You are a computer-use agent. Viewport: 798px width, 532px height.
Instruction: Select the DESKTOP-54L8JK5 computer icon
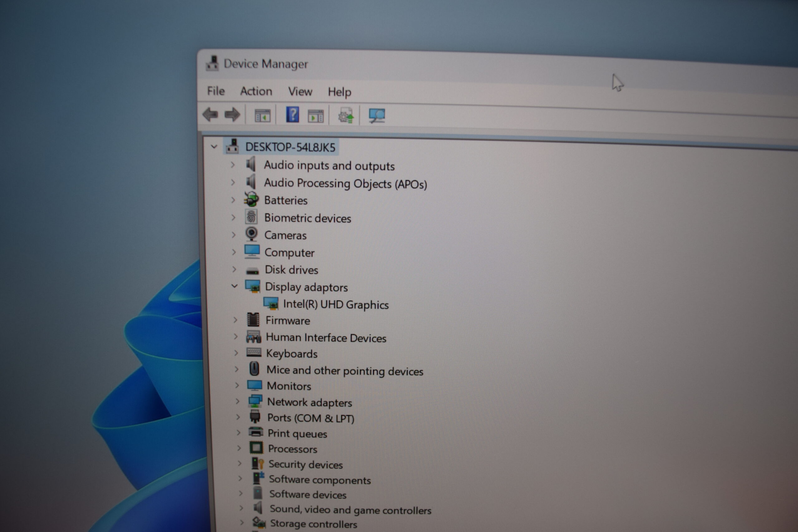pos(233,146)
